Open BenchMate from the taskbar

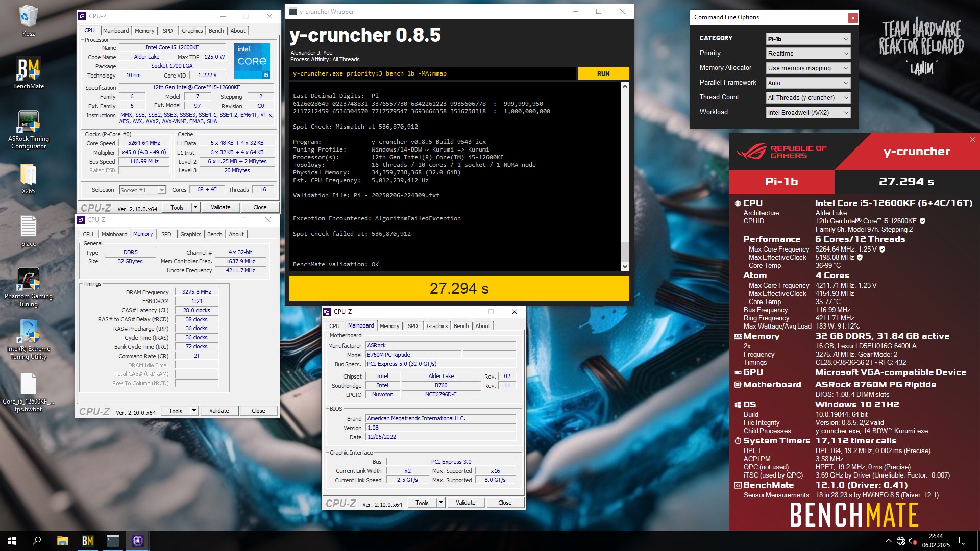(x=87, y=541)
